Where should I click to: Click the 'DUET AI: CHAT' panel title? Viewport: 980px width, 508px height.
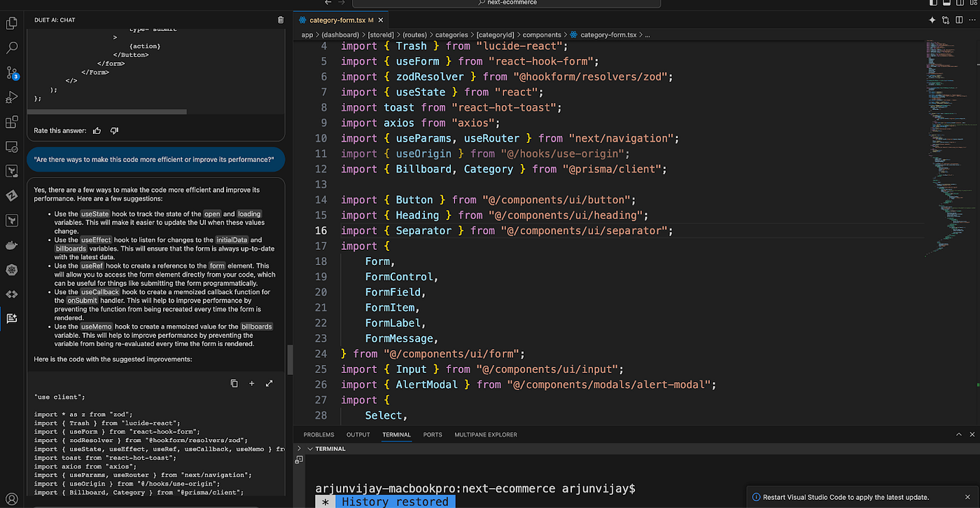click(x=55, y=20)
